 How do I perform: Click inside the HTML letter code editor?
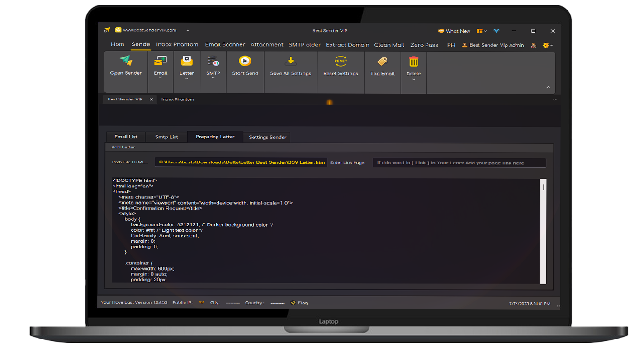tap(326, 231)
